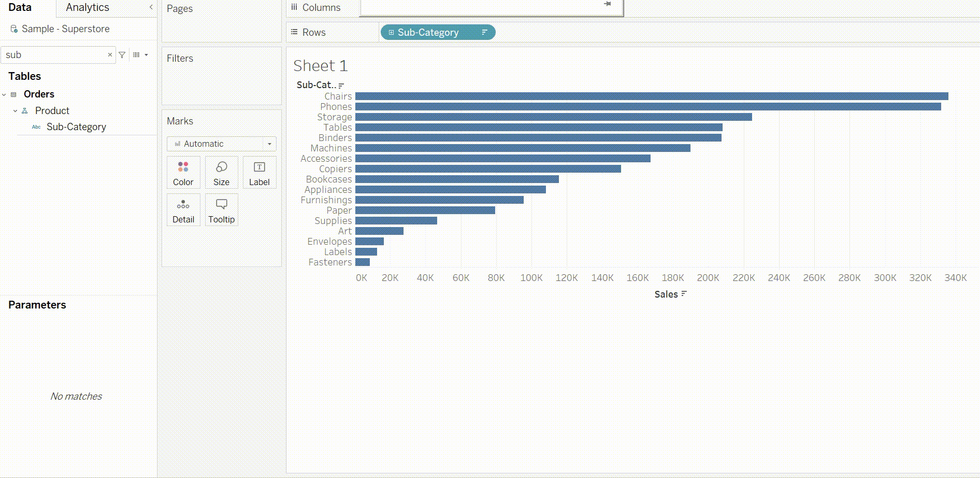Viewport: 980px width, 478px height.
Task: Open the Size marks card
Action: click(221, 173)
